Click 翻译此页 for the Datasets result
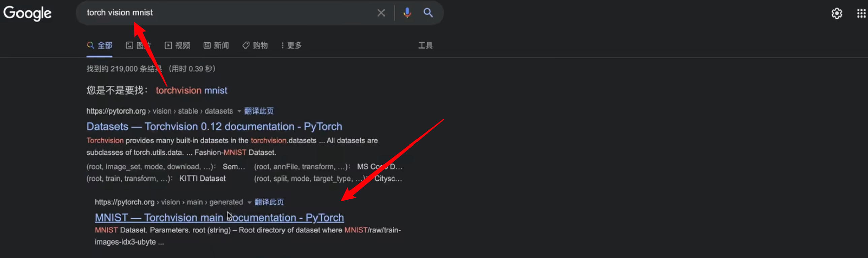The image size is (868, 258). pos(259,111)
